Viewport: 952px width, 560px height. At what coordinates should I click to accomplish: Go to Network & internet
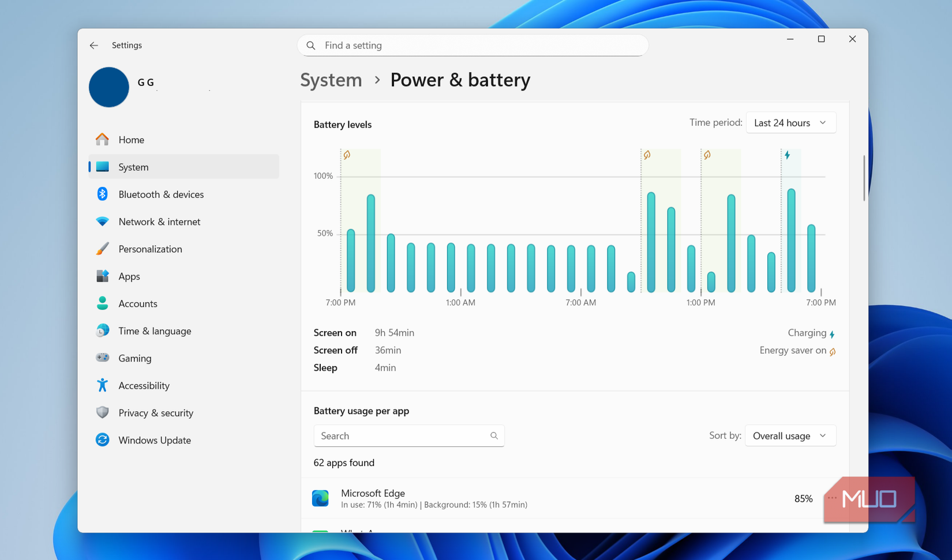[x=183, y=221]
